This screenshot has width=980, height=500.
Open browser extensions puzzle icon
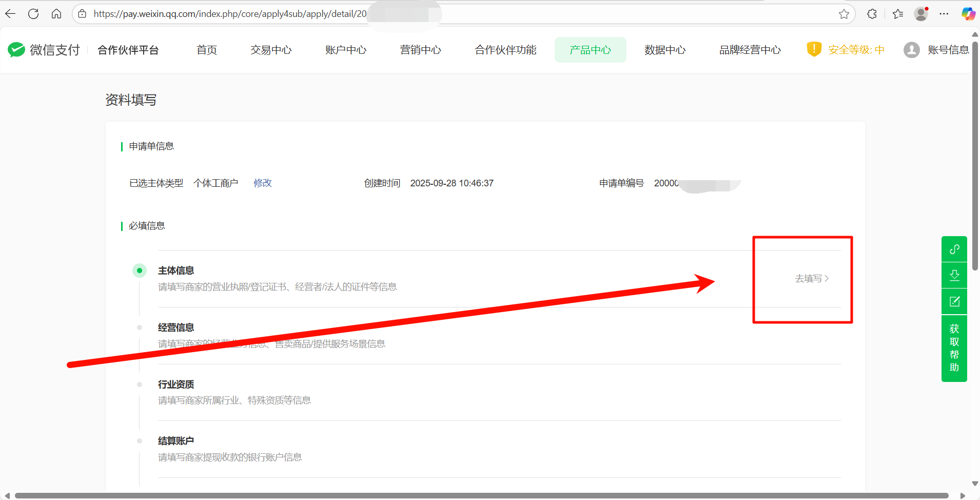pos(872,14)
